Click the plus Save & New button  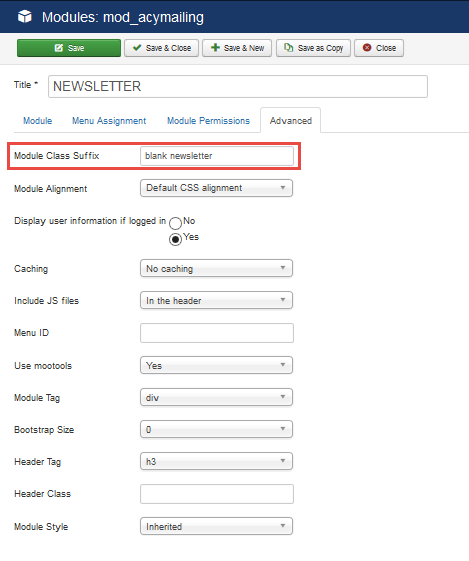click(x=237, y=48)
